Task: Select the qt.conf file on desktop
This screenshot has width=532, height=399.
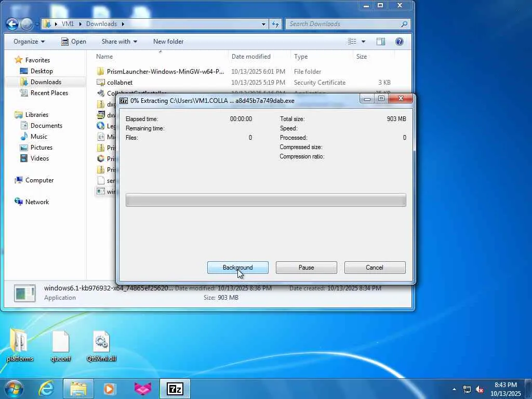Action: (61, 345)
